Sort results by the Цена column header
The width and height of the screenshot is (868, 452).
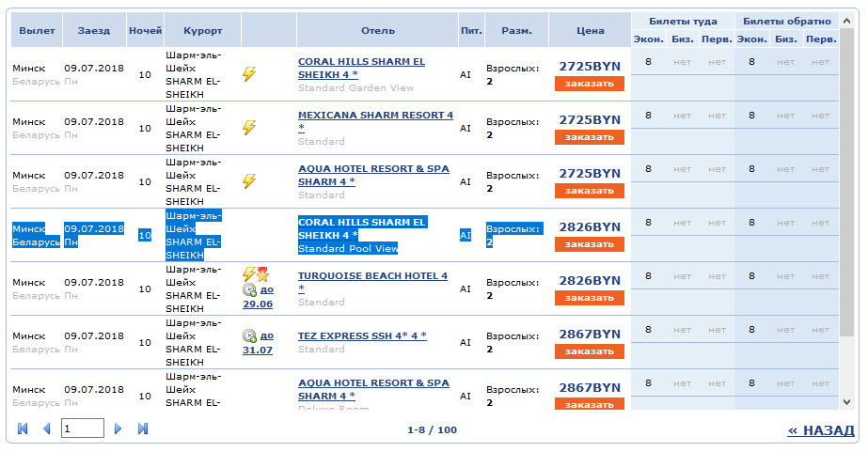click(x=590, y=31)
